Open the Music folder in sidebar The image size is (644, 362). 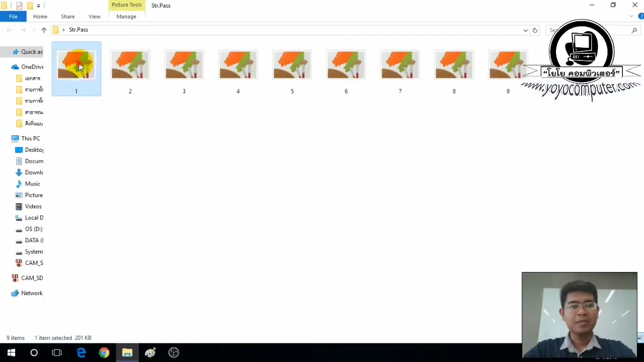pos(32,184)
